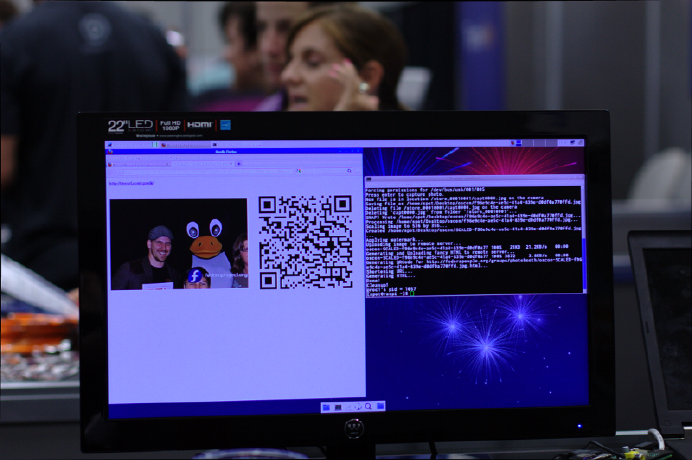Viewport: 692px width, 460px height.
Task: Focus the Firefox URL address bar
Action: (205, 171)
